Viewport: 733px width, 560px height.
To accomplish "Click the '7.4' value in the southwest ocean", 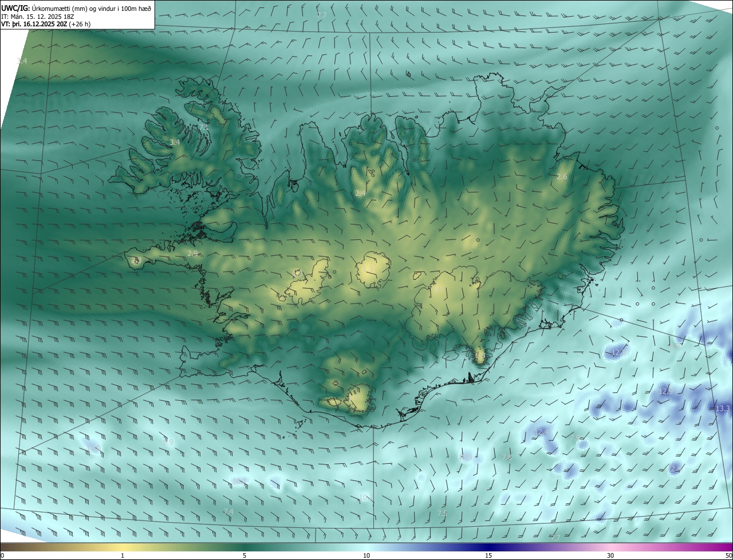I will point(228,511).
